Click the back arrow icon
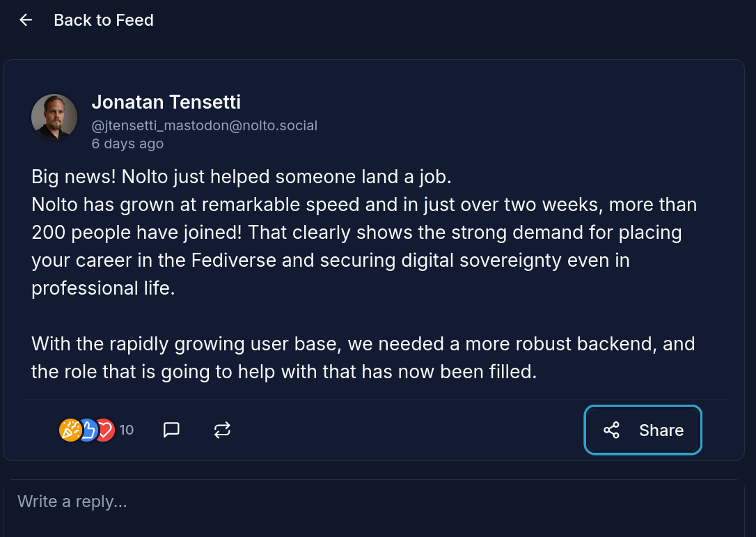Image resolution: width=756 pixels, height=537 pixels. click(26, 20)
